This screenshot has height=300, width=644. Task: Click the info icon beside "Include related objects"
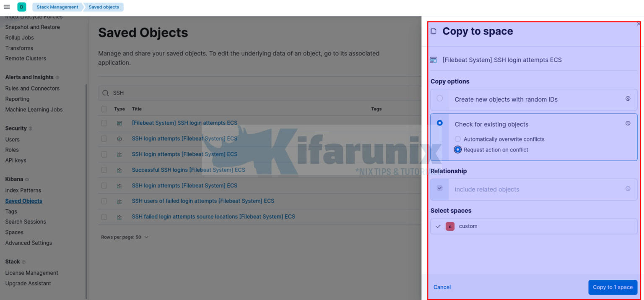tap(628, 189)
